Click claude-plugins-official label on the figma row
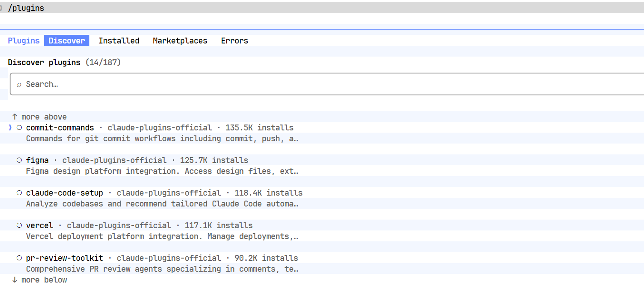The image size is (644, 283). 114,160
